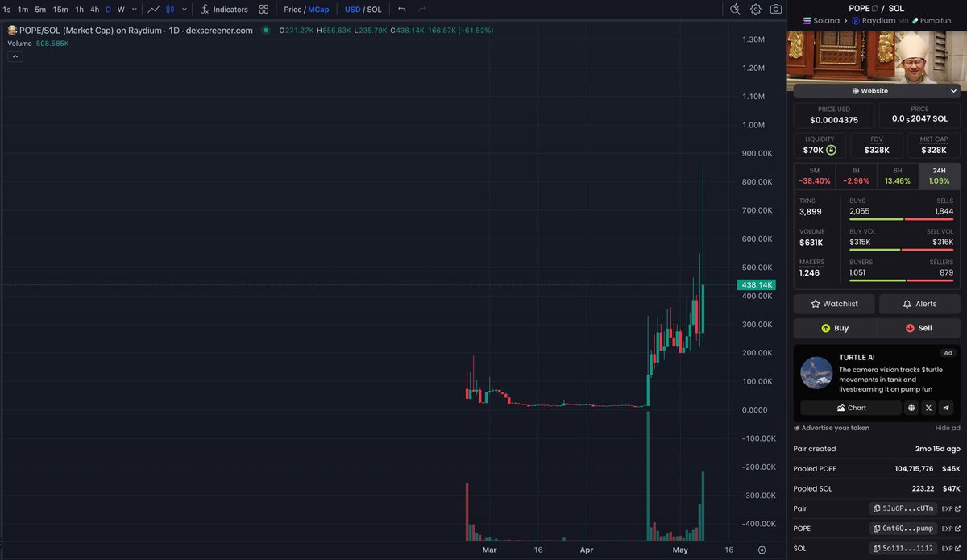This screenshot has width=967, height=560.
Task: Open the Pair EXP explorer link
Action: point(951,508)
